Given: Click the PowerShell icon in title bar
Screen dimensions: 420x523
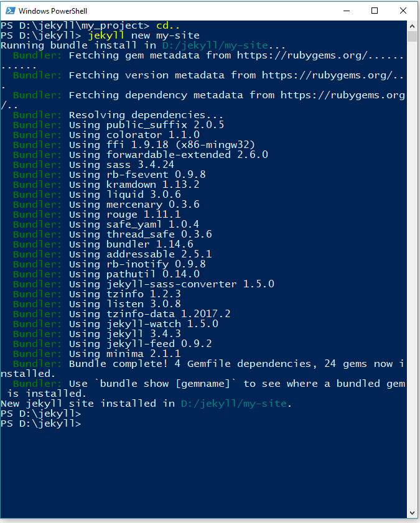Looking at the screenshot, I should 10,11.
